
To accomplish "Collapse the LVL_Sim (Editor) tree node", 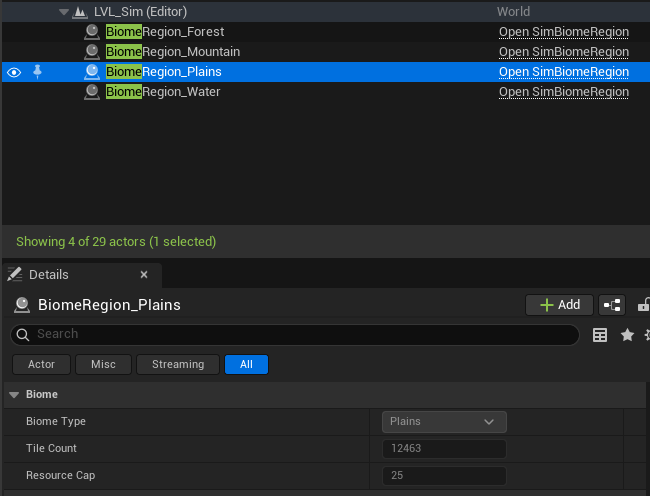I will click(64, 12).
